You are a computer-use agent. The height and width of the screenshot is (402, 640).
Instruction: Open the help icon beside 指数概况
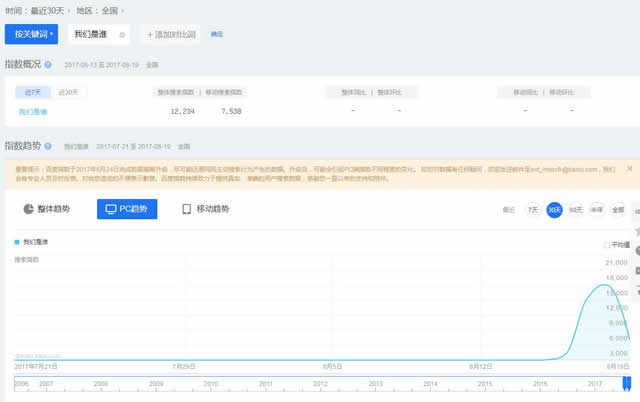[x=48, y=64]
